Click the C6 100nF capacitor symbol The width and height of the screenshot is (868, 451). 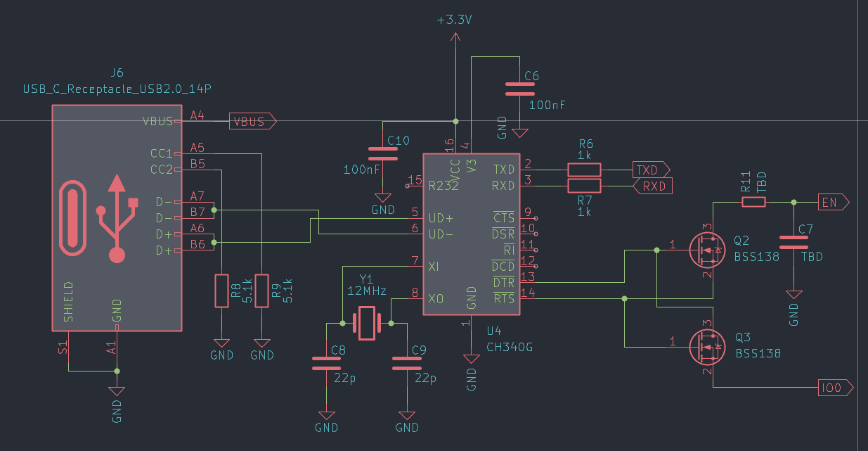click(520, 89)
